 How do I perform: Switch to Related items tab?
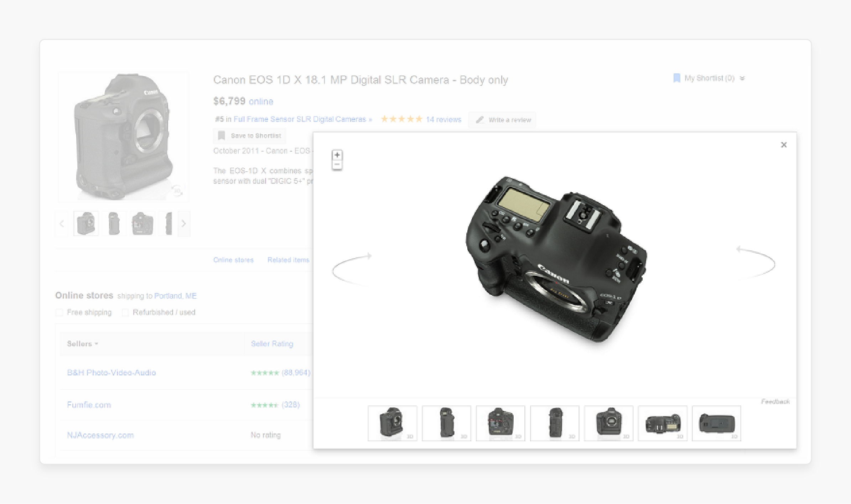tap(288, 260)
